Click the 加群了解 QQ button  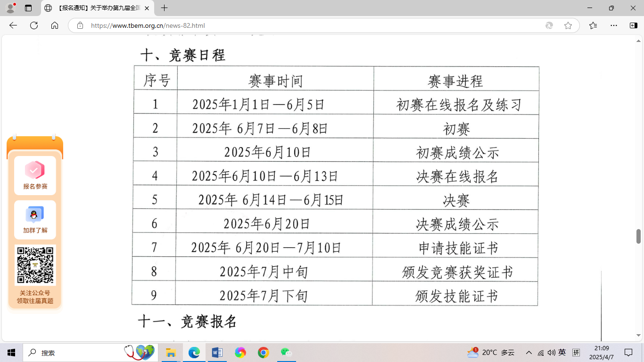(35, 220)
